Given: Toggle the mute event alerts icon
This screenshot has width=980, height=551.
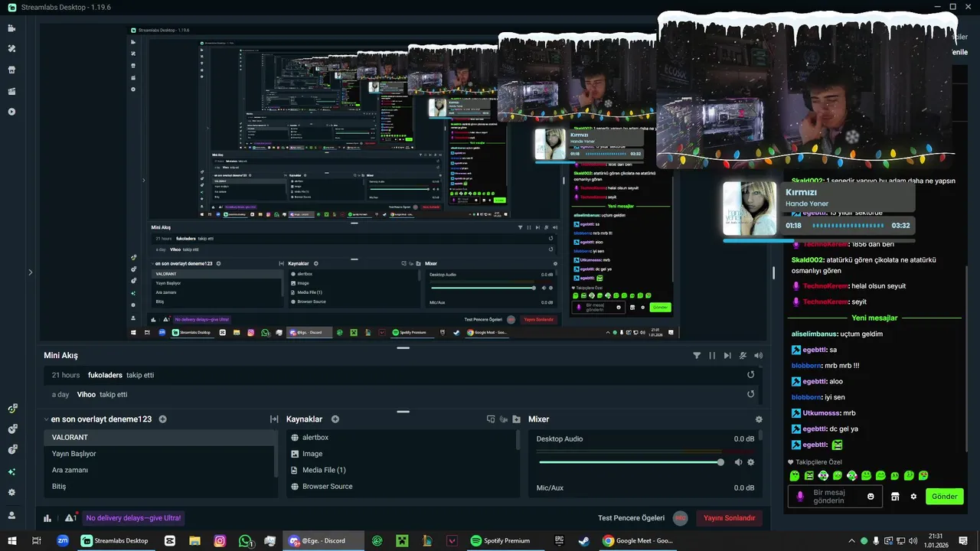Looking at the screenshot, I should (743, 356).
